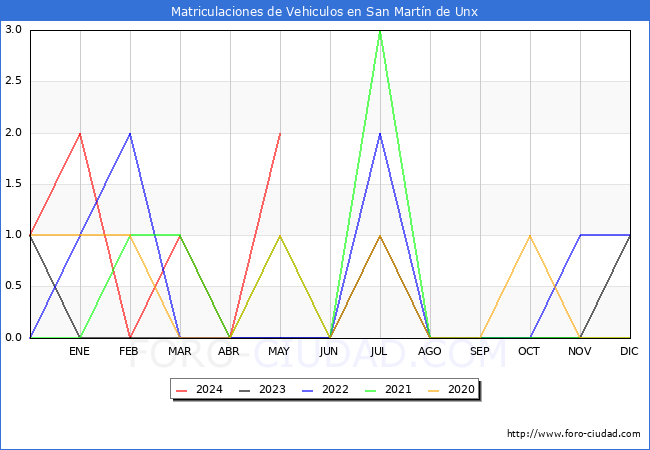Click the green 2021 legend color marker

(371, 390)
